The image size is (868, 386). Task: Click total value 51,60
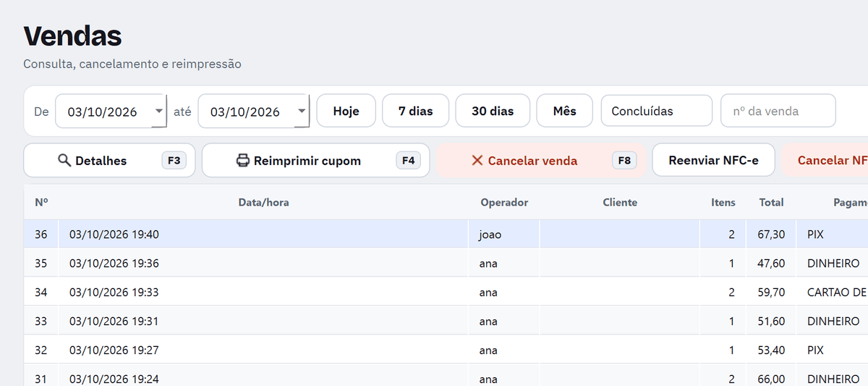tap(771, 321)
